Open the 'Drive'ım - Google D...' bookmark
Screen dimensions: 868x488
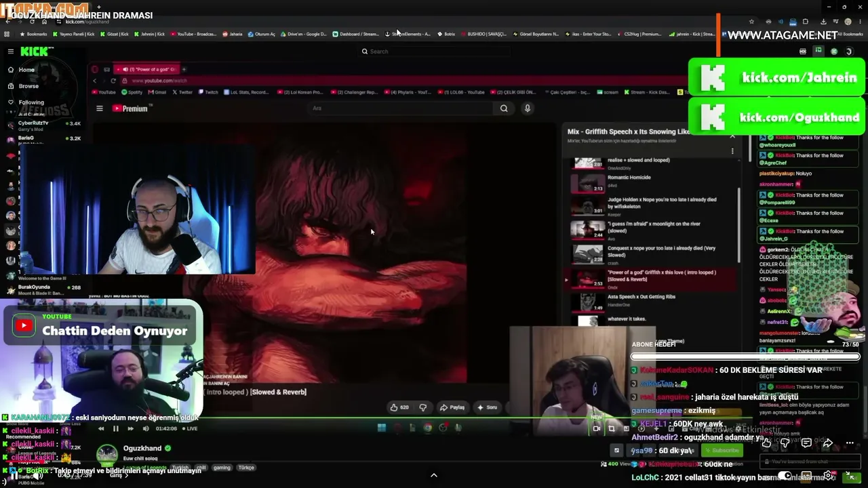[304, 34]
